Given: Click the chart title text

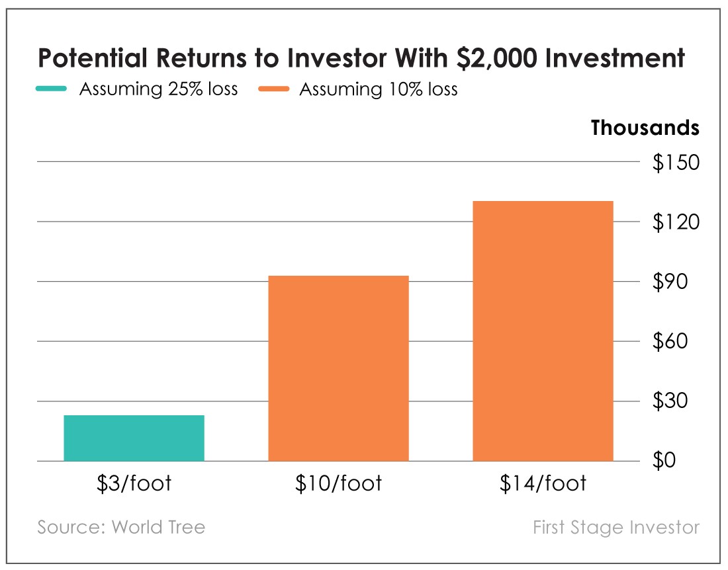Looking at the screenshot, I should click(x=361, y=58).
